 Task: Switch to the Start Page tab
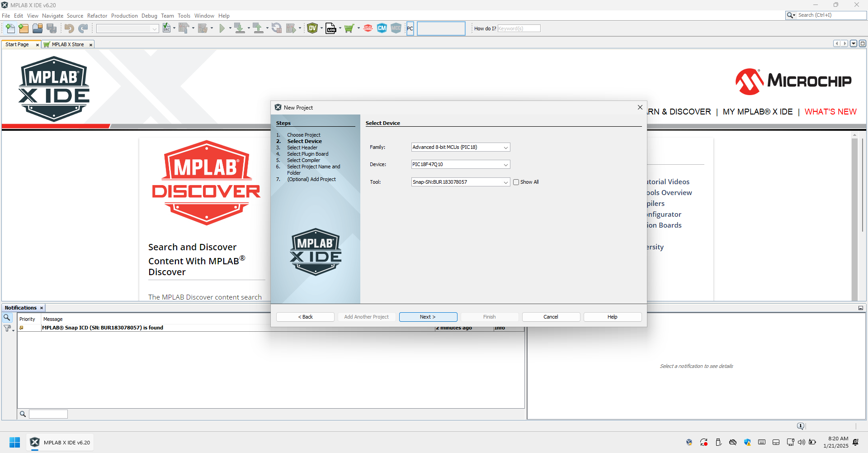17,44
